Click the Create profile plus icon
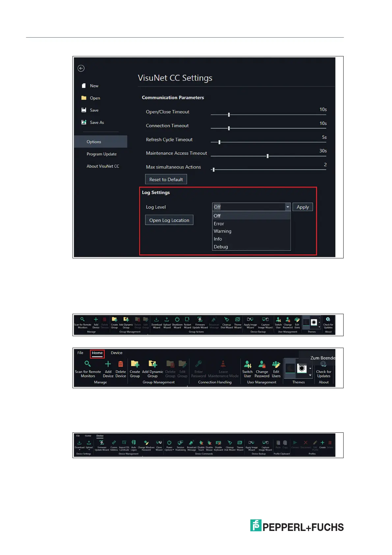The width and height of the screenshot is (392, 555). (322, 443)
